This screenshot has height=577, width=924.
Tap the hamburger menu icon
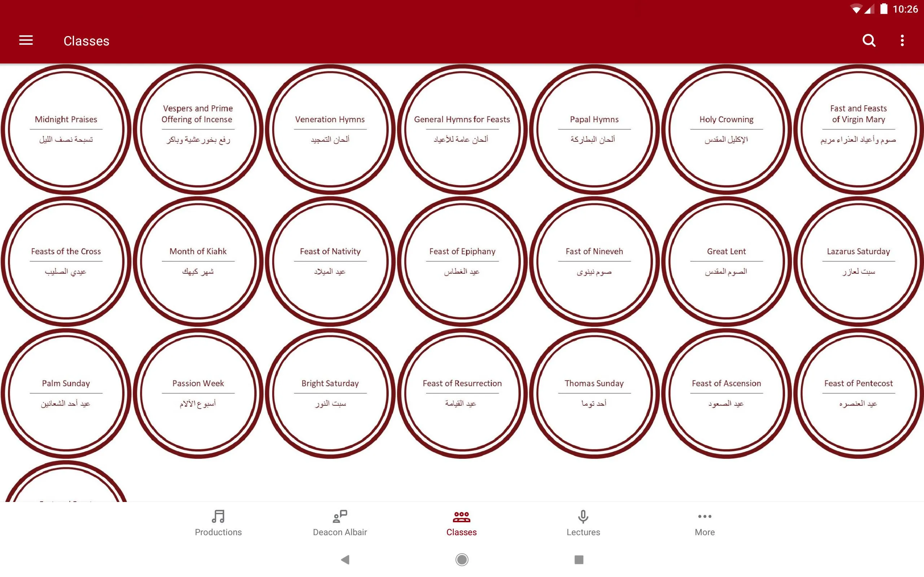pos(25,40)
